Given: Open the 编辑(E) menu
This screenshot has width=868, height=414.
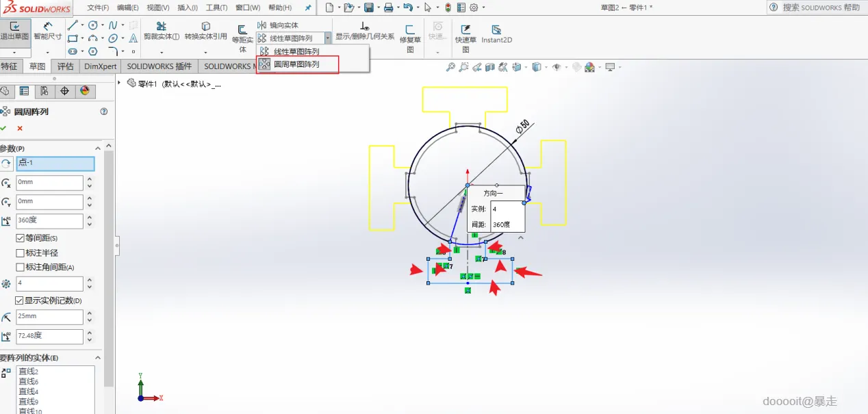Looking at the screenshot, I should pos(128,8).
